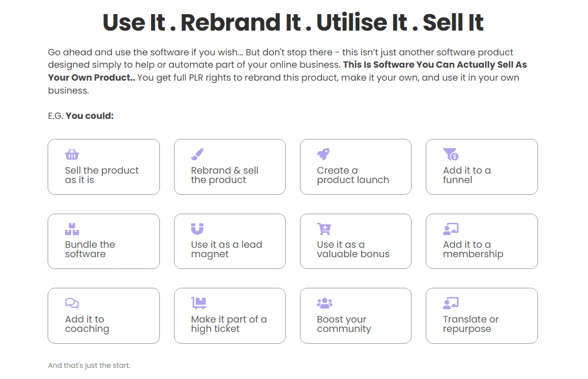The image size is (588, 379).
Task: Click the shopping basket icon
Action: tap(72, 155)
